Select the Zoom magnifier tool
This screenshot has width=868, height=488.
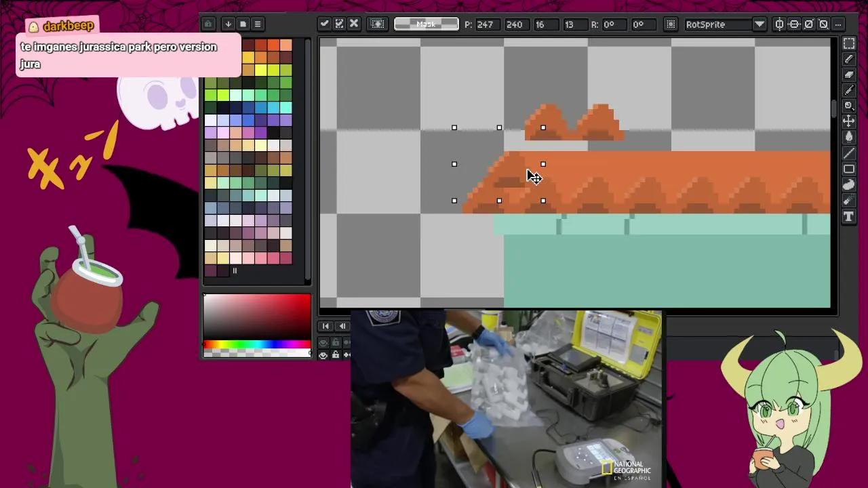(849, 106)
